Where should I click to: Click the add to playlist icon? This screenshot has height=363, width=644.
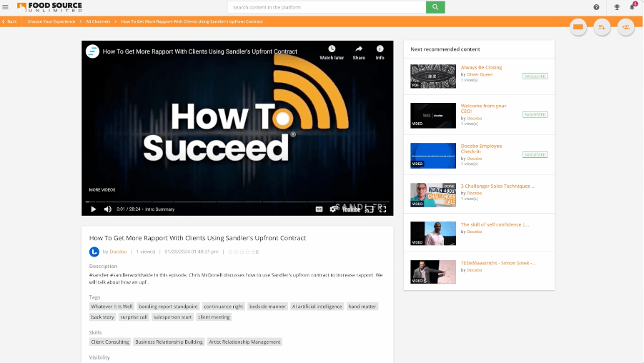602,27
